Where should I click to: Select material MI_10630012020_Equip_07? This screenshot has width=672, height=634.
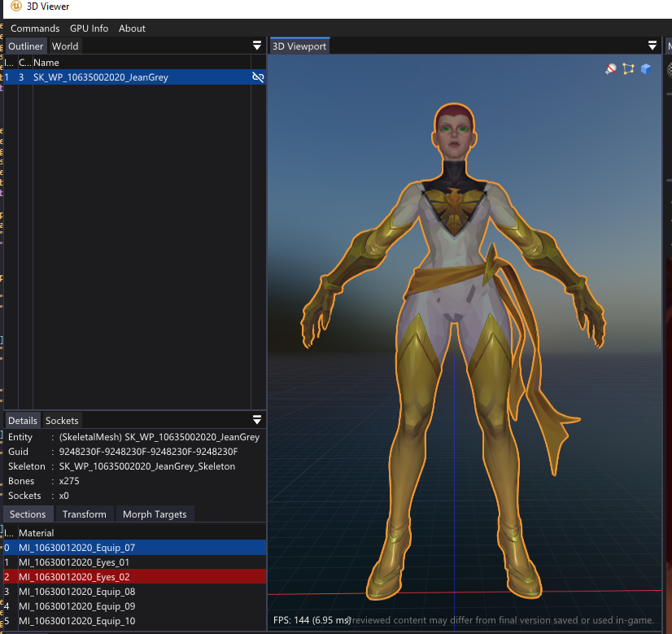pos(135,548)
